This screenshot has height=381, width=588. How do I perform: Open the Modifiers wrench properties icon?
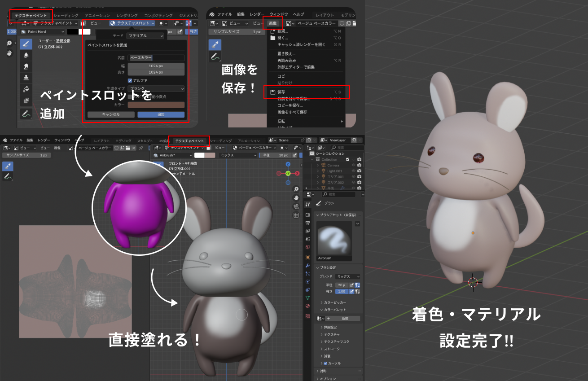coord(307,265)
